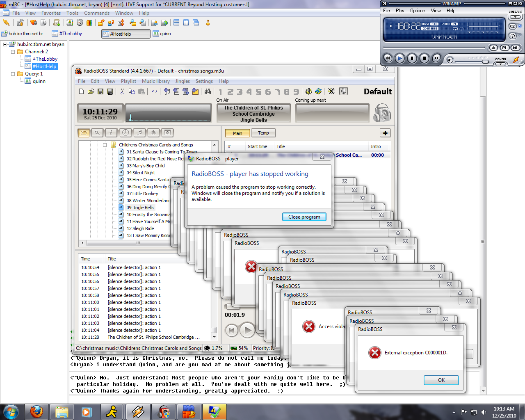Switch to Temp playlist tab in RadioBOSS
The image size is (525, 420).
(263, 133)
